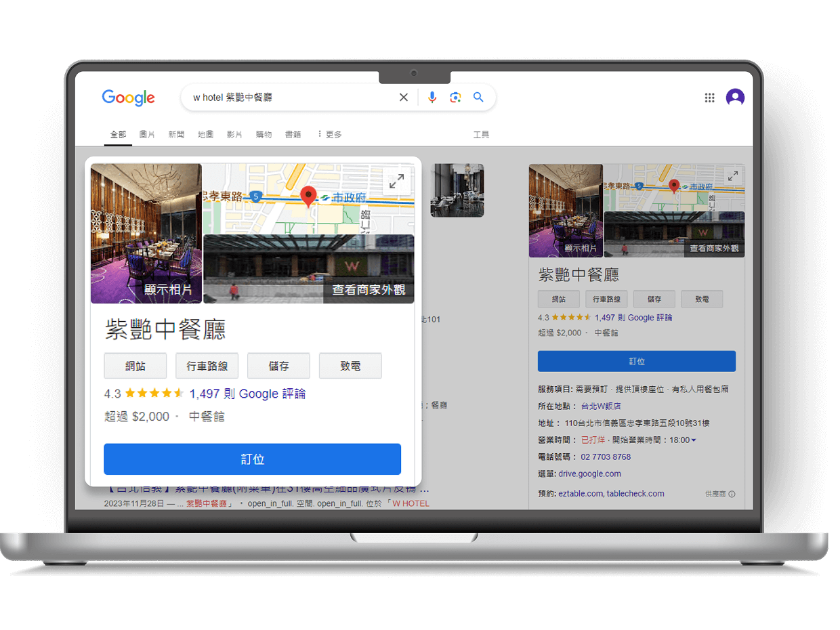Open the Google account profile avatar
Image resolution: width=840 pixels, height=630 pixels.
[735, 98]
